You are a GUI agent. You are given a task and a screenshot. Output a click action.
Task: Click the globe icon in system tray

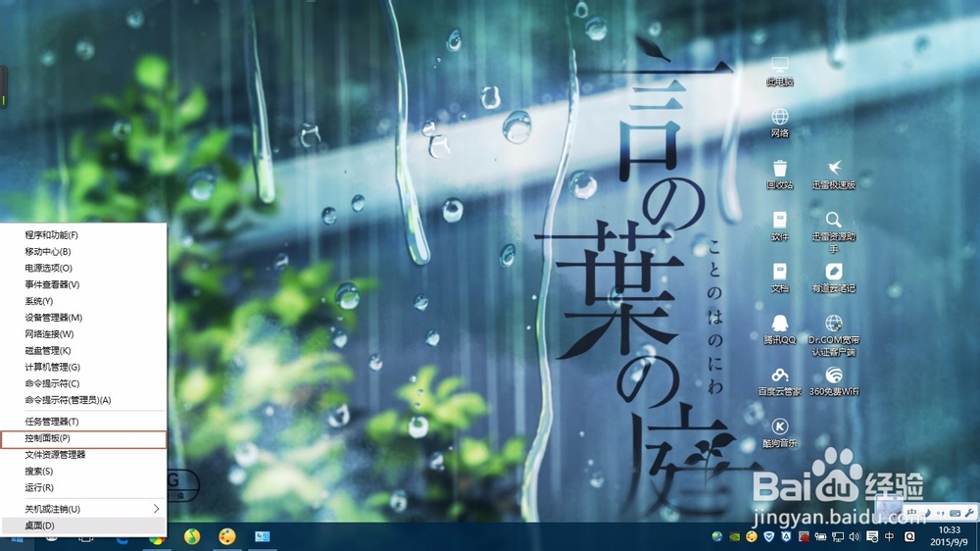click(717, 536)
